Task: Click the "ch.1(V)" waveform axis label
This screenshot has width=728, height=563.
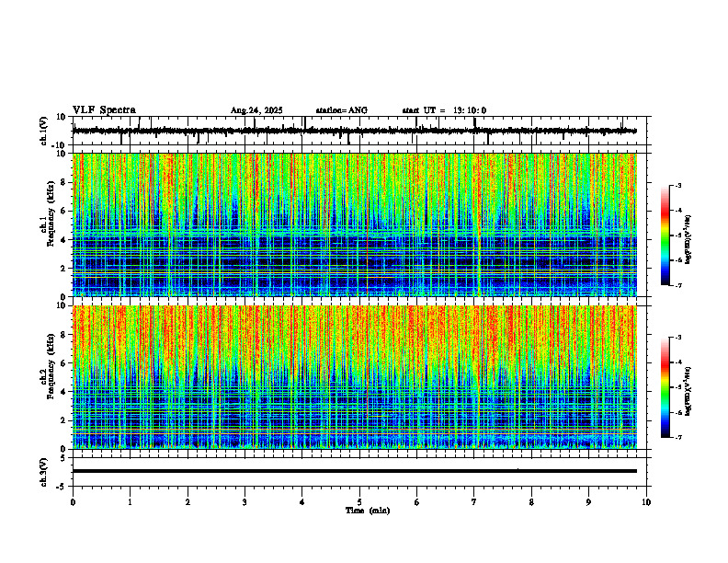Action: (44, 131)
